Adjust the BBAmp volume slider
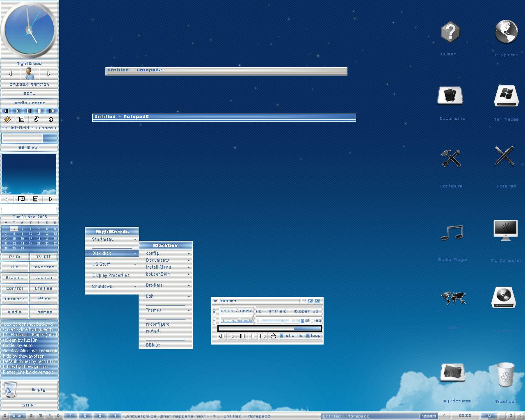Image resolution: width=525 pixels, height=420 pixels. tap(270, 321)
